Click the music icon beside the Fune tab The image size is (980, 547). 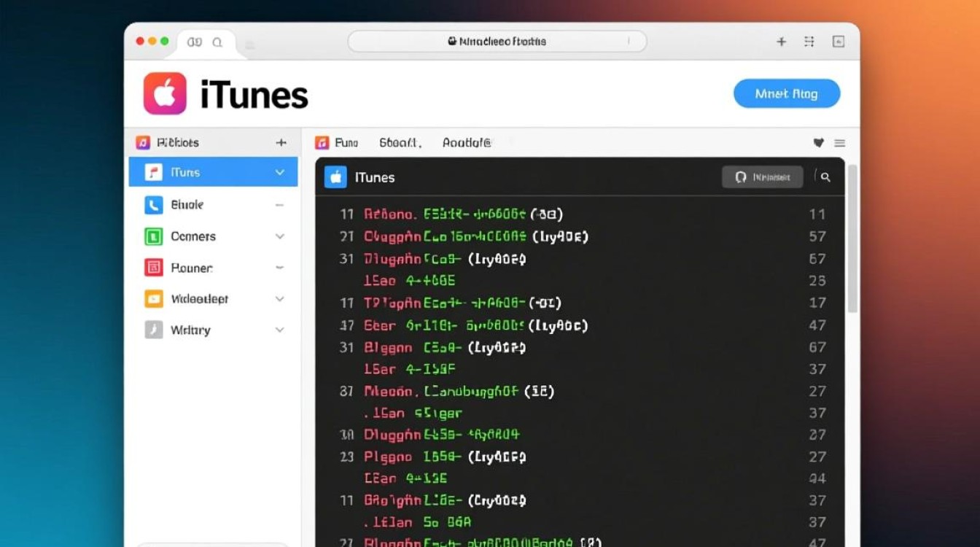click(x=322, y=143)
